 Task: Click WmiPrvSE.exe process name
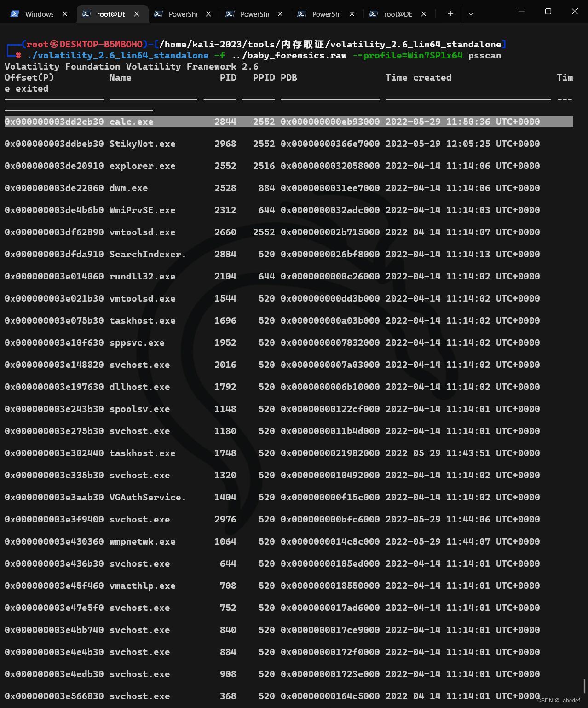[142, 210]
